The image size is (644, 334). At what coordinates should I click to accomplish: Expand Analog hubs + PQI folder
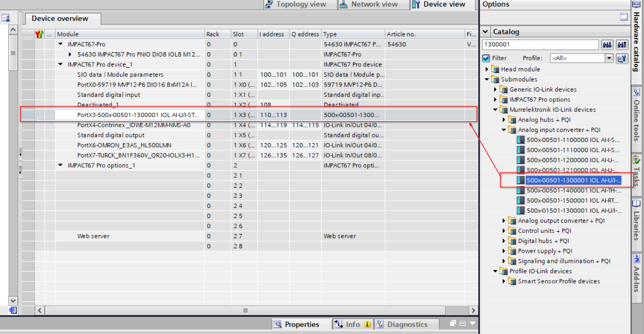pos(504,120)
